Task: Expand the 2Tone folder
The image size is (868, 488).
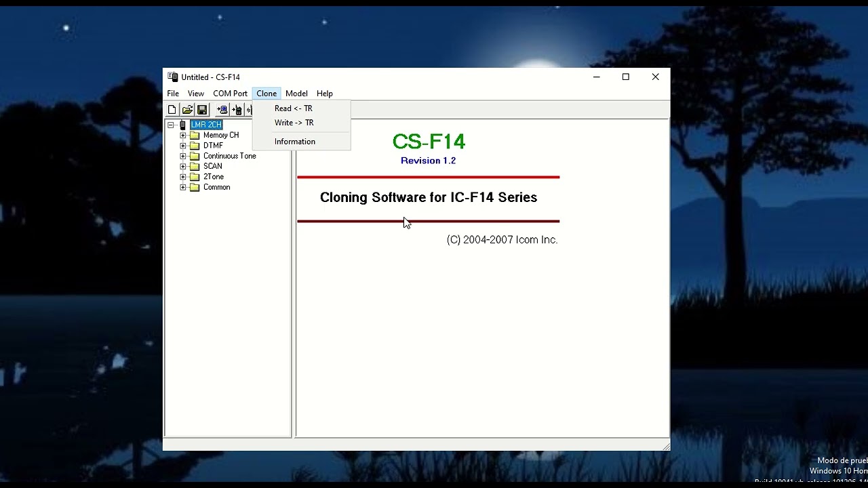Action: [x=183, y=177]
